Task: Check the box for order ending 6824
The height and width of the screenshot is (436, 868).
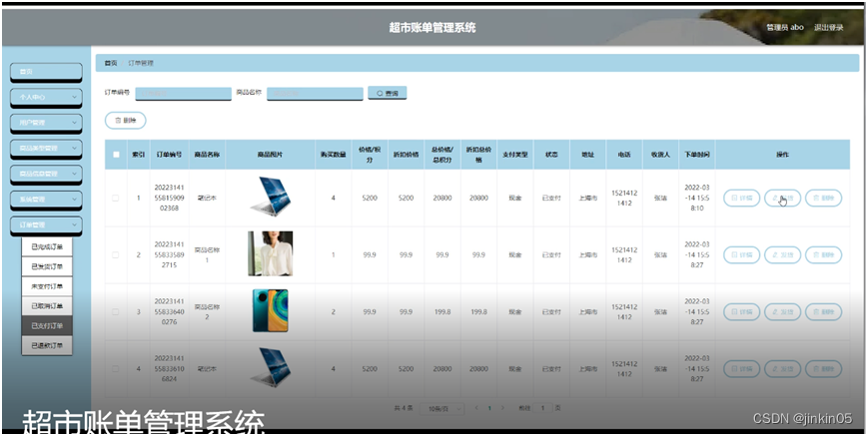Action: click(x=116, y=369)
